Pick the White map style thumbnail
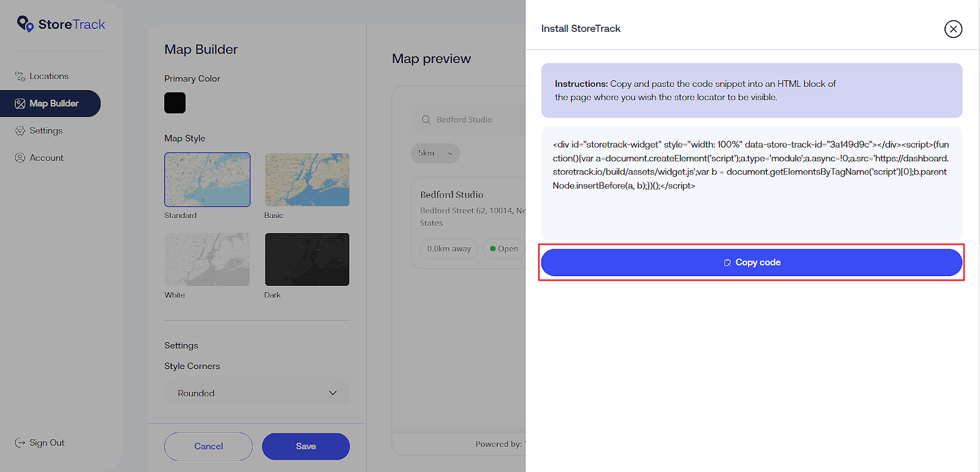Image resolution: width=980 pixels, height=472 pixels. (207, 259)
